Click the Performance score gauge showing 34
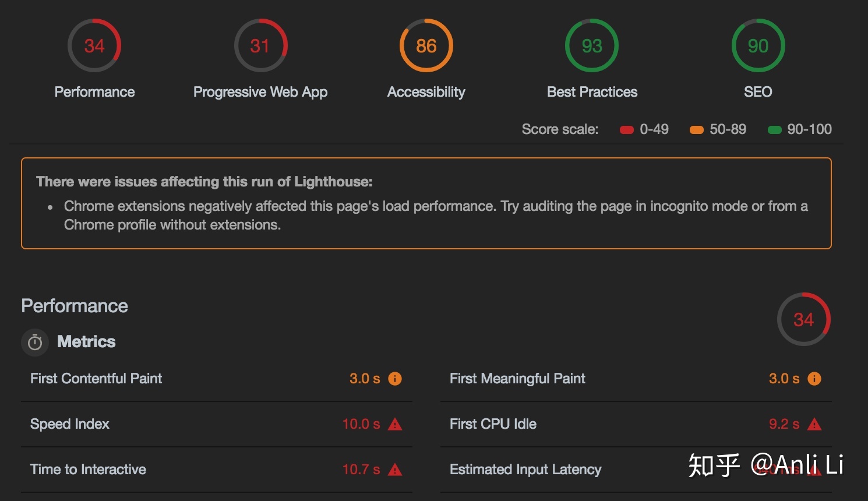 [94, 45]
